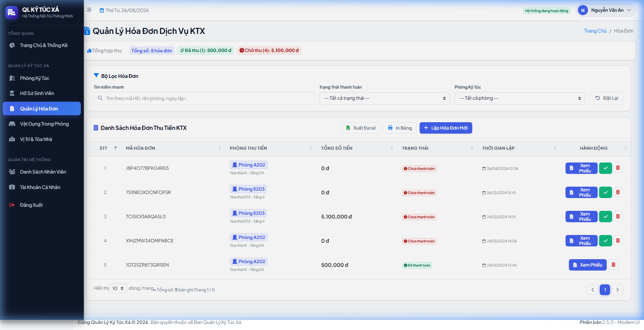Click Lập Hóa Đơn Mới button

tap(446, 128)
